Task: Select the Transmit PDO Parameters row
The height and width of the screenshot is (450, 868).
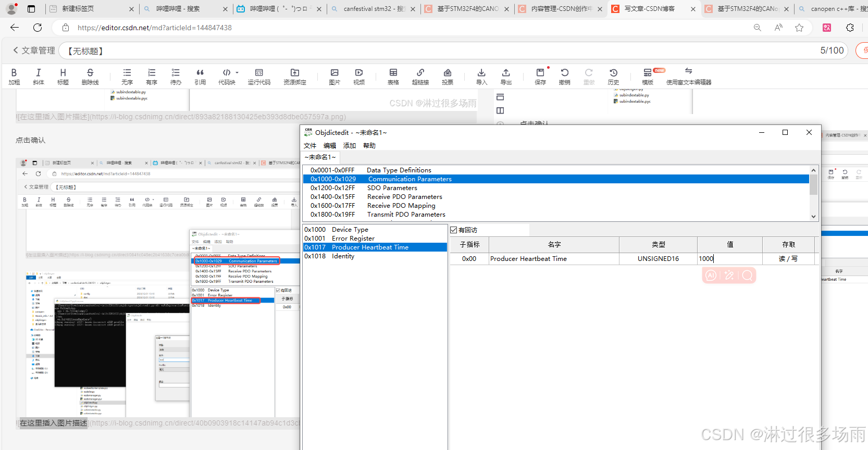Action: pos(556,215)
